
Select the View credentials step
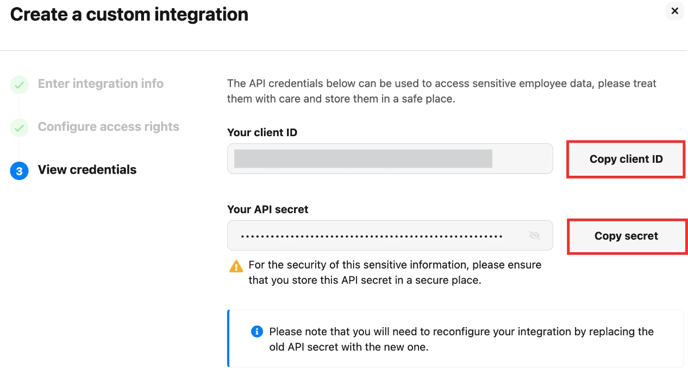click(87, 169)
